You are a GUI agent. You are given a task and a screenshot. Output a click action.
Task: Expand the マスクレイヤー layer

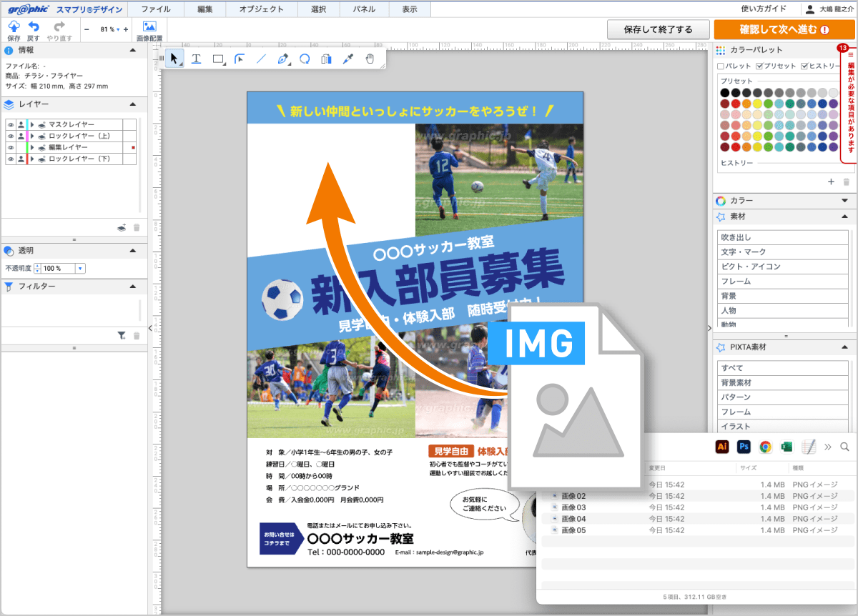32,125
